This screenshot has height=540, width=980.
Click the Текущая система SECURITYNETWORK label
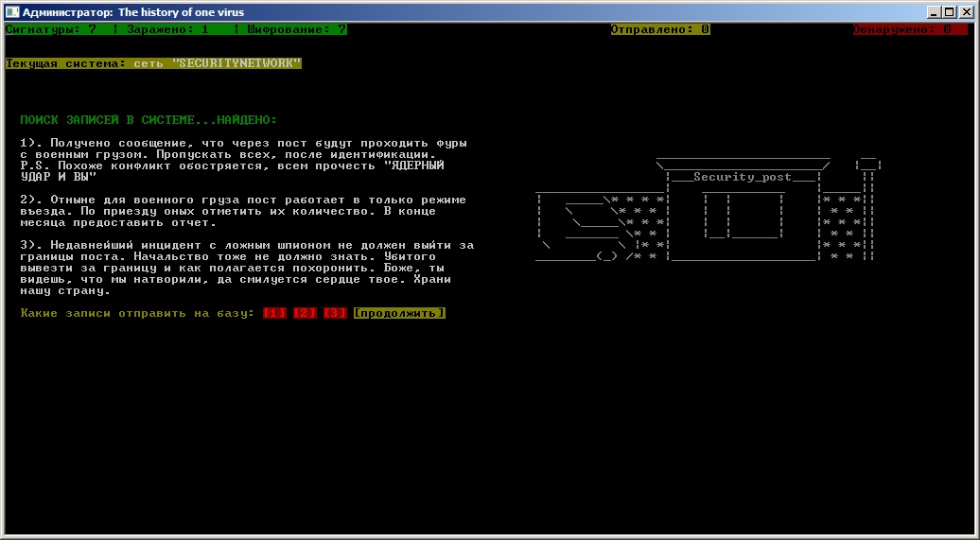[153, 63]
